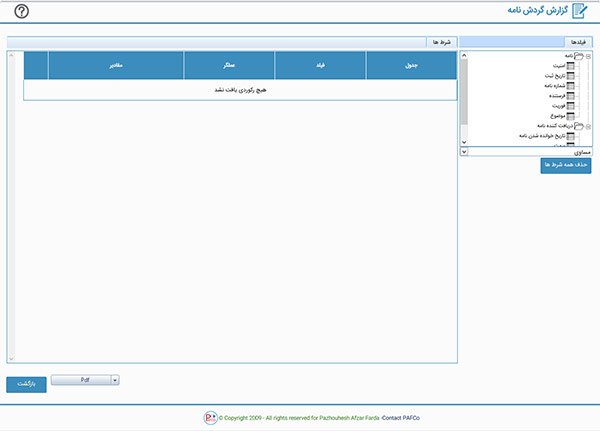Image resolution: width=600 pixels, height=431 pixels.
Task: Click the حذف همه شرط ها button
Action: [566, 165]
